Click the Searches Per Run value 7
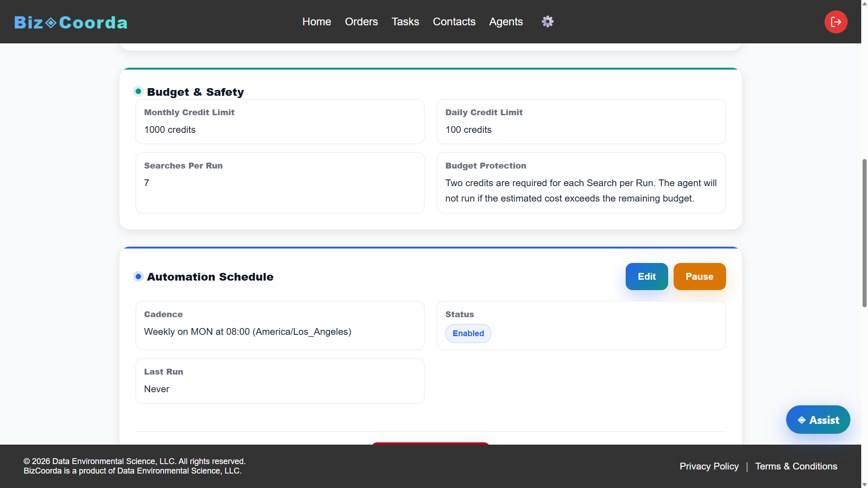868x488 pixels. click(x=146, y=183)
